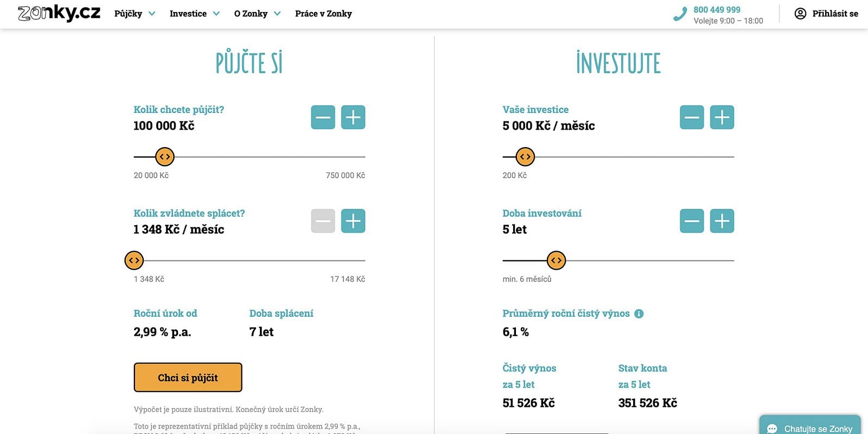Viewport: 868px width, 434px height.
Task: Click the phone icon beside 800 449 999
Action: click(680, 14)
